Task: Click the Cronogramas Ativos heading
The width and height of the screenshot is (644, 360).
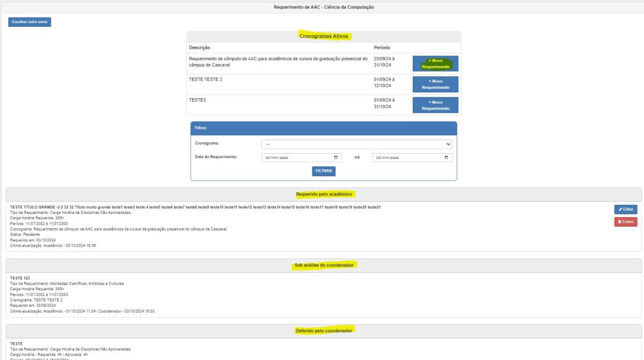Action: [324, 37]
